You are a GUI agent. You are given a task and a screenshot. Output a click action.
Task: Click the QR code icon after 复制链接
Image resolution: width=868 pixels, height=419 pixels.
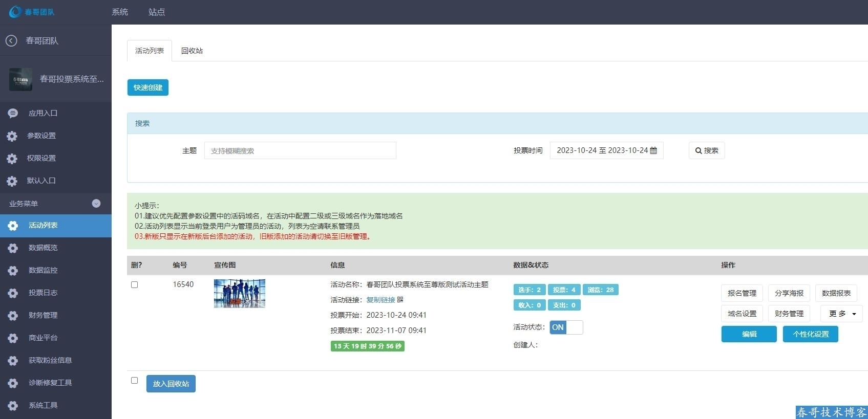[400, 300]
